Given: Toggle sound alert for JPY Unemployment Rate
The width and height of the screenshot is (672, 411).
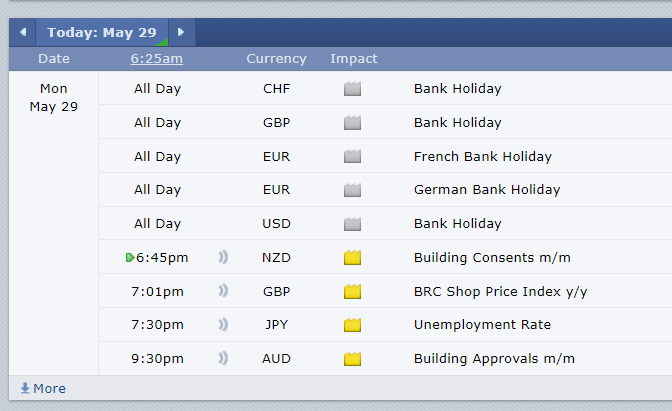Looking at the screenshot, I should (223, 324).
